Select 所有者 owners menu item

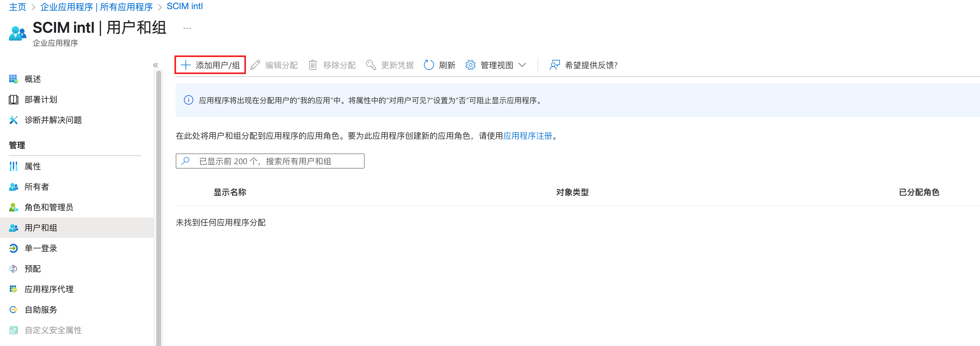click(37, 187)
